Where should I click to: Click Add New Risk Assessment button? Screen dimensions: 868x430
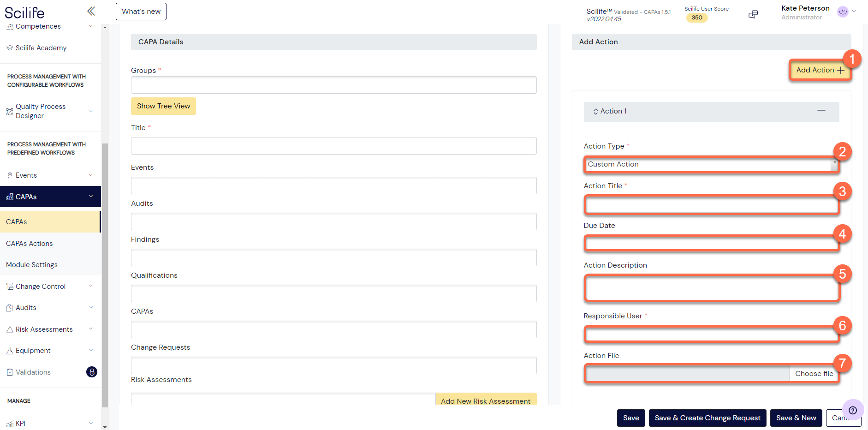486,400
